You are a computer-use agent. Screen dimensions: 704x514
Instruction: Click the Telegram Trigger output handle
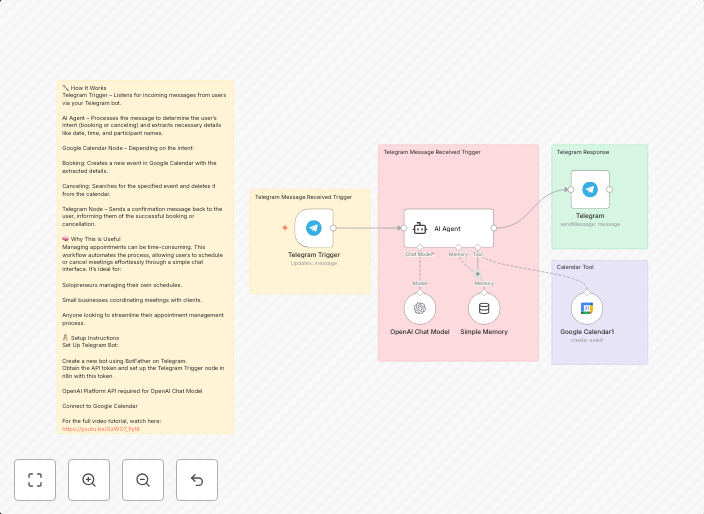pos(334,228)
